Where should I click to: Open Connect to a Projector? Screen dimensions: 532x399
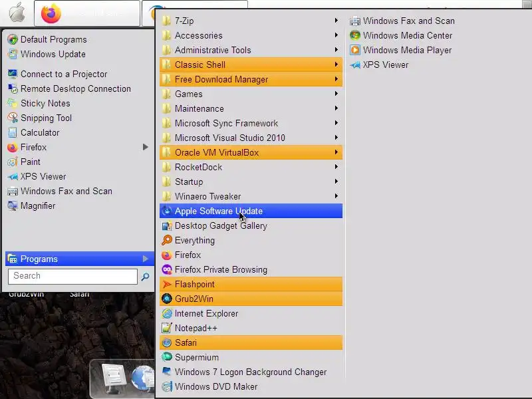tap(78, 74)
